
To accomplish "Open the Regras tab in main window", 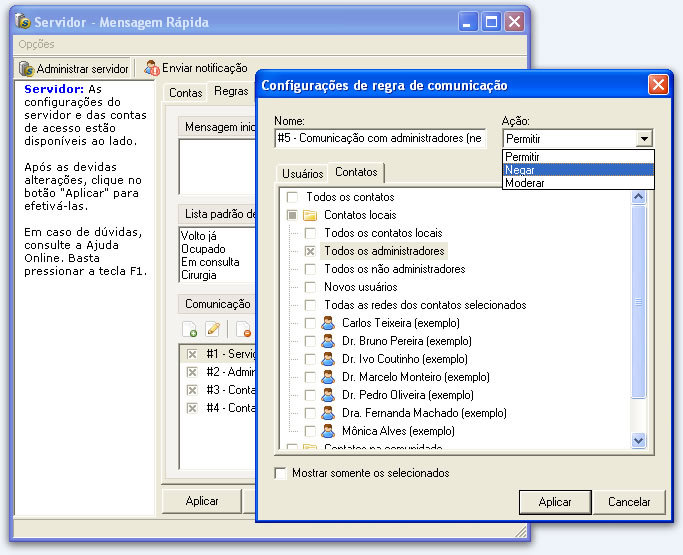I will (231, 91).
